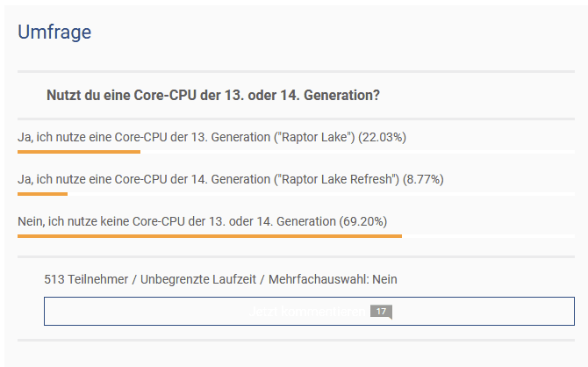
Task: Click the 8.77% percentage label
Action: click(423, 179)
